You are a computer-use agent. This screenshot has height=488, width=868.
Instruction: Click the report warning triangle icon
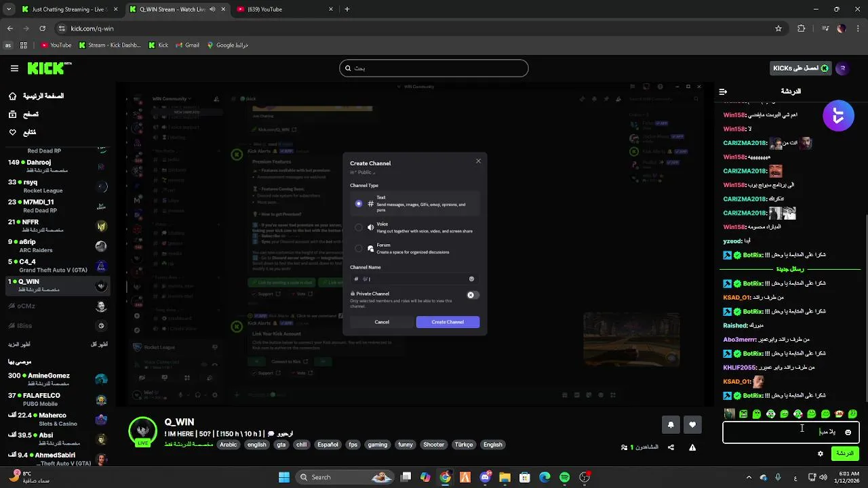coord(692,447)
